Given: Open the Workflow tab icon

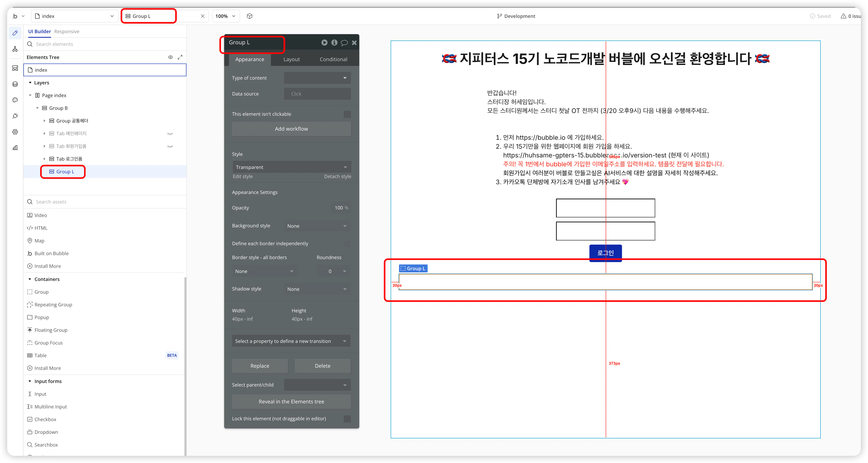Looking at the screenshot, I should [15, 49].
